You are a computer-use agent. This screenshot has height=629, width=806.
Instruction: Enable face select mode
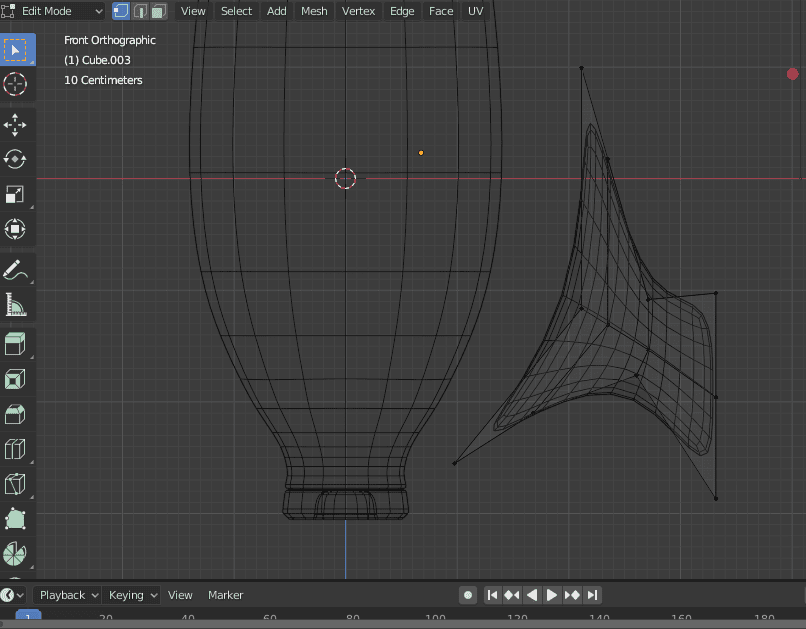point(156,11)
